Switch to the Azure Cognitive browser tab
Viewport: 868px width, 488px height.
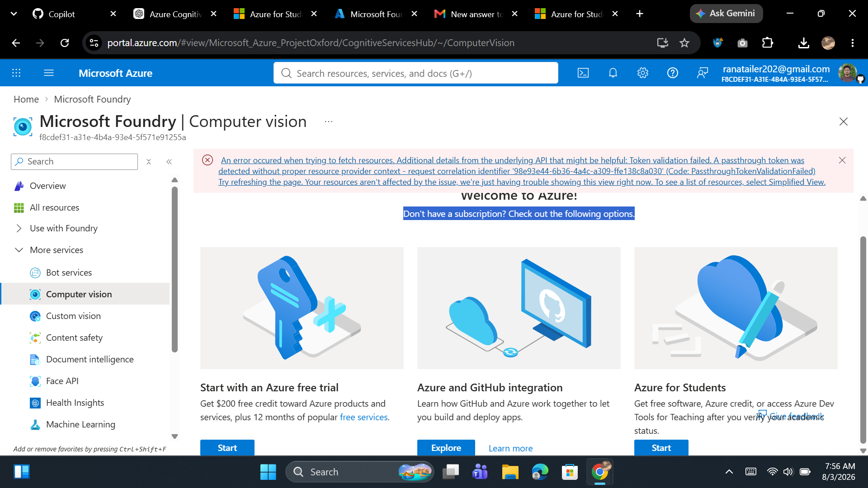pos(175,14)
